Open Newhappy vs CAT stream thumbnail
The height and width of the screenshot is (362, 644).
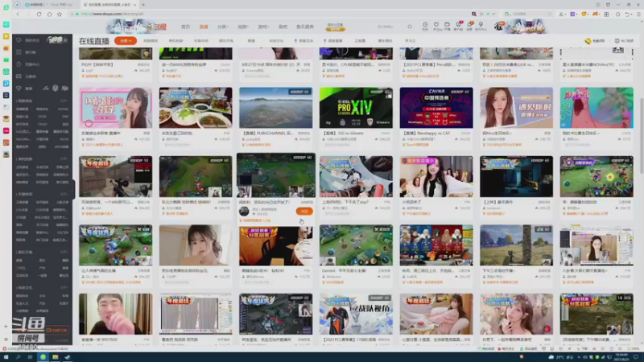click(436, 108)
